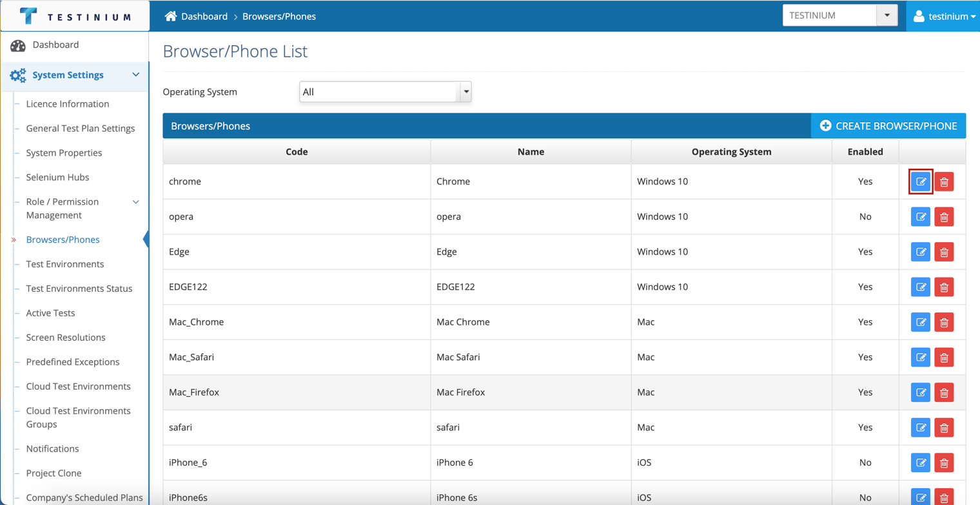Click the EDGE122 code cell
Image resolution: width=980 pixels, height=505 pixels.
297,287
